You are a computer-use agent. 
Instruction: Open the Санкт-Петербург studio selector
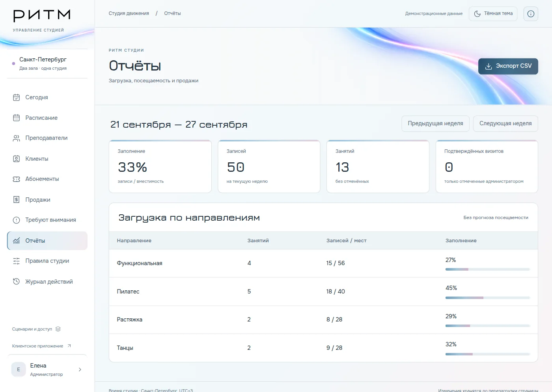(47, 63)
